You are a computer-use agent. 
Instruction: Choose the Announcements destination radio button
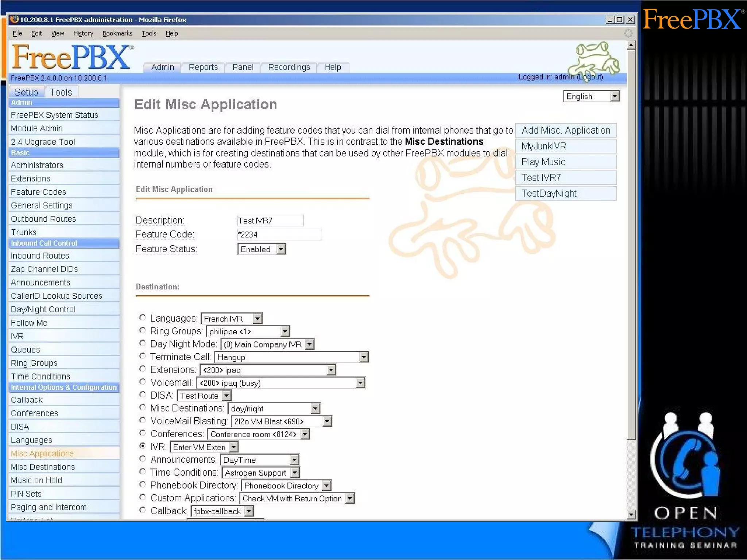point(143,459)
